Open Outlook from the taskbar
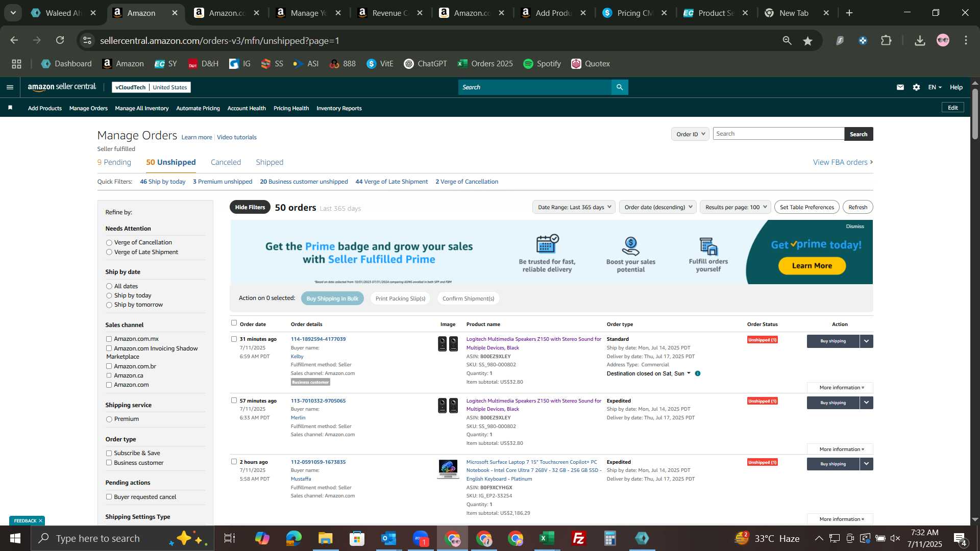This screenshot has height=551, width=980. click(x=388, y=538)
